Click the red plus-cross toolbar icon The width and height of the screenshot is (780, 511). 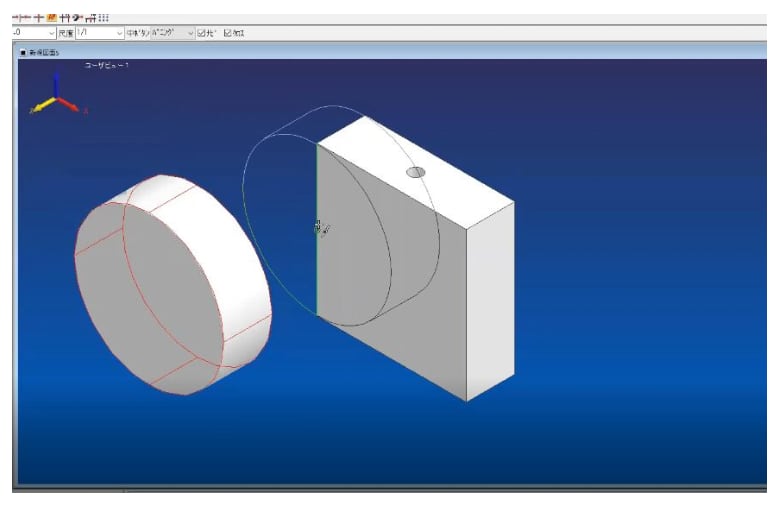[39, 18]
